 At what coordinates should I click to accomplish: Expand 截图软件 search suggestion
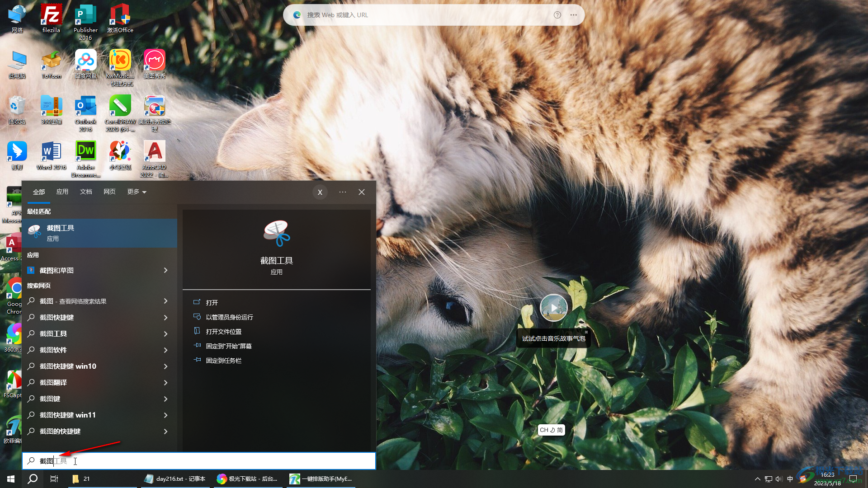(x=166, y=350)
